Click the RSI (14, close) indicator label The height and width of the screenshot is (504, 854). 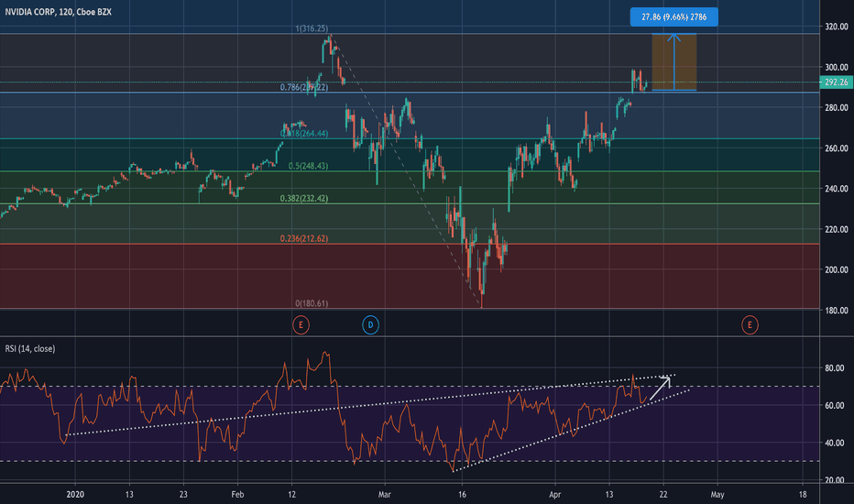(x=30, y=349)
